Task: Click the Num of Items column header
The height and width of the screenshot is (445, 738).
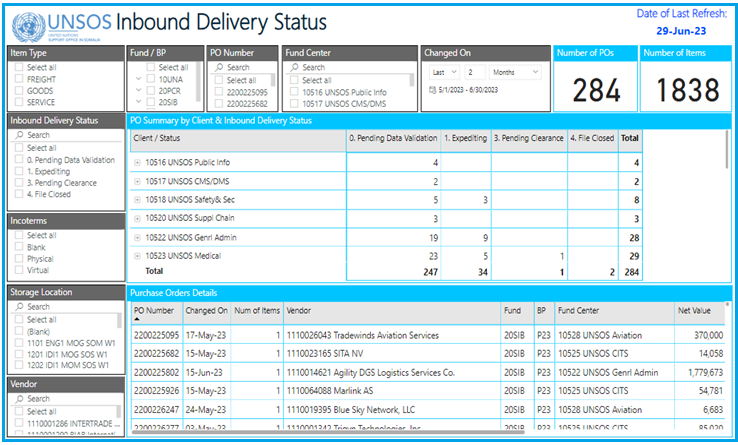Action: pyautogui.click(x=257, y=311)
